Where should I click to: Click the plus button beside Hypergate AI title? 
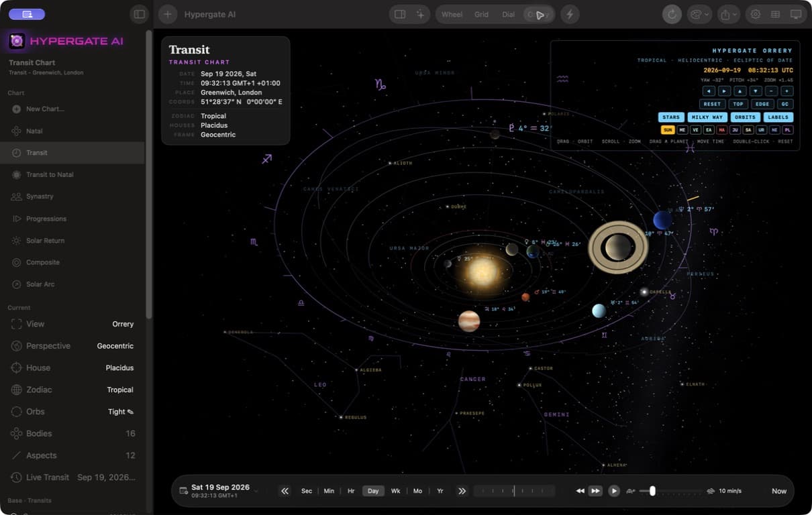pos(167,14)
